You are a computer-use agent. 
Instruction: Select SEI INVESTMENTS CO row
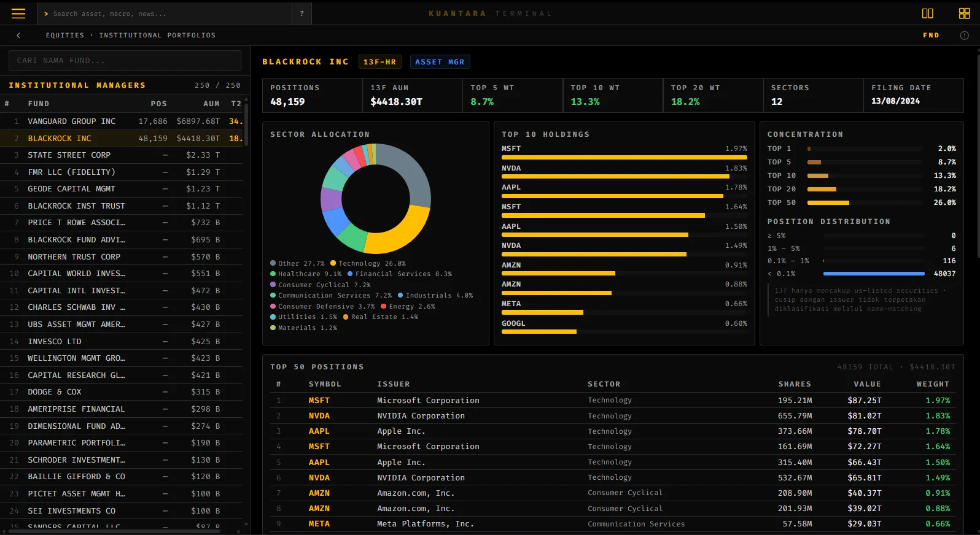[123, 511]
